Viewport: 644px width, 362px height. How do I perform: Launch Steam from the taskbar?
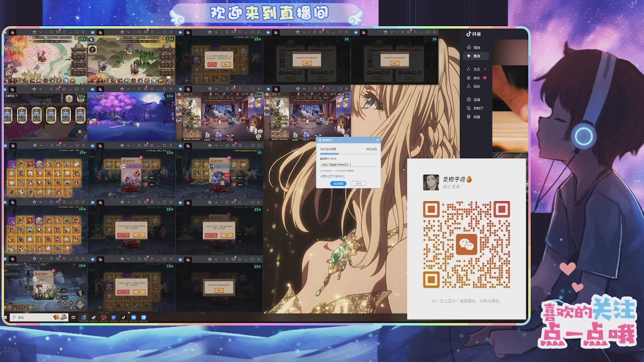coord(94,317)
